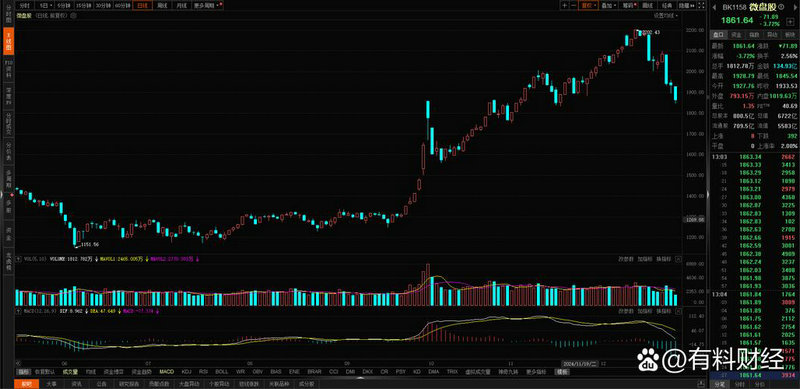
Task: Select the ENE indicator
Action: coord(294,372)
